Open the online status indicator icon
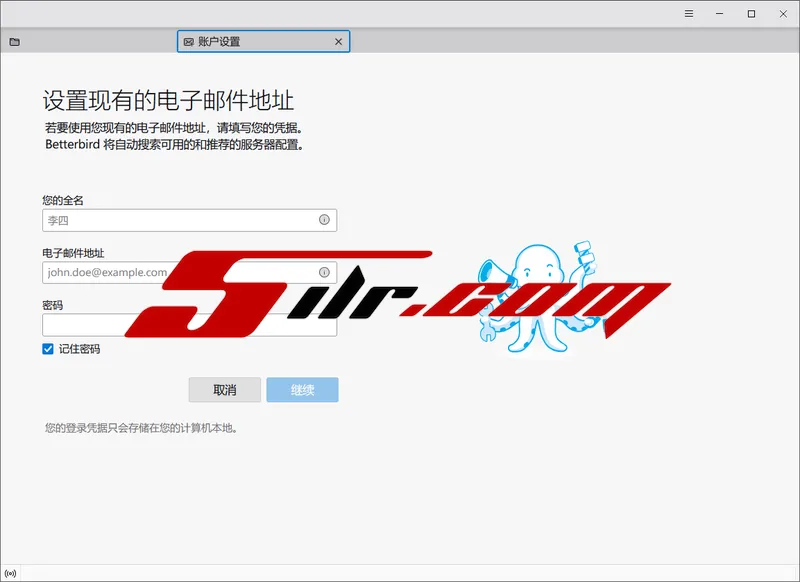The height and width of the screenshot is (582, 800). [x=11, y=573]
